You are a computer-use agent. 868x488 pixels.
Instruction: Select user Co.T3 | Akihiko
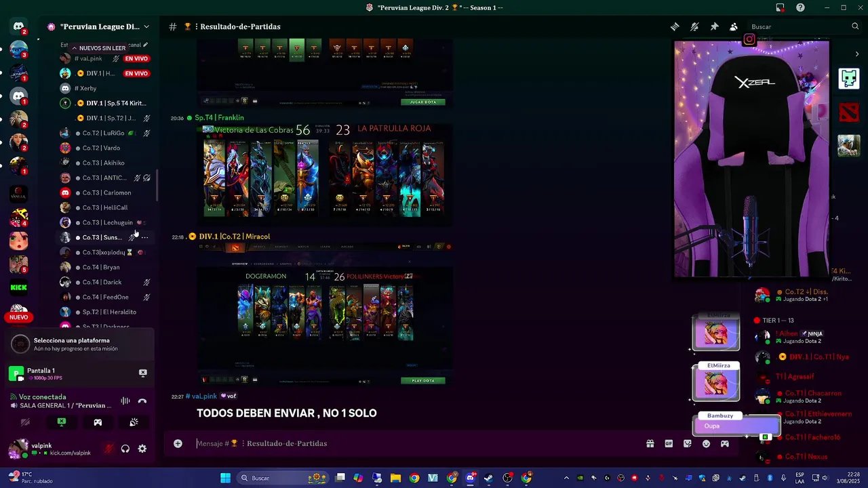(104, 163)
